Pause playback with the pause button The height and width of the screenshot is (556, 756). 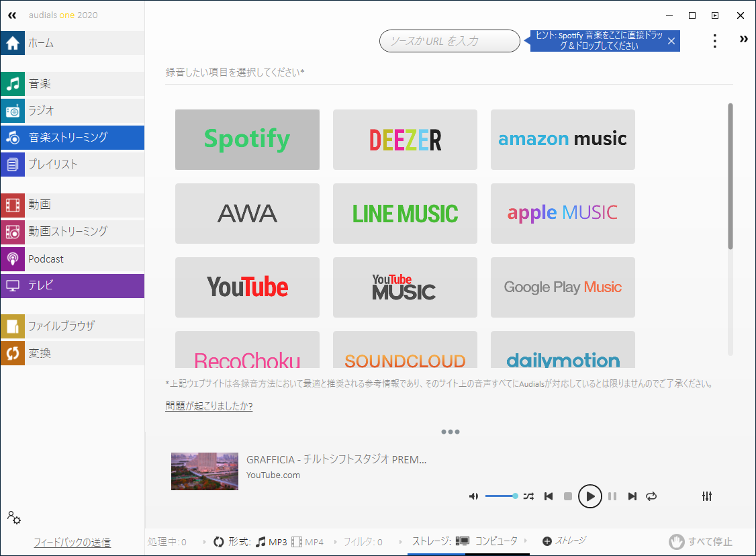tap(612, 496)
